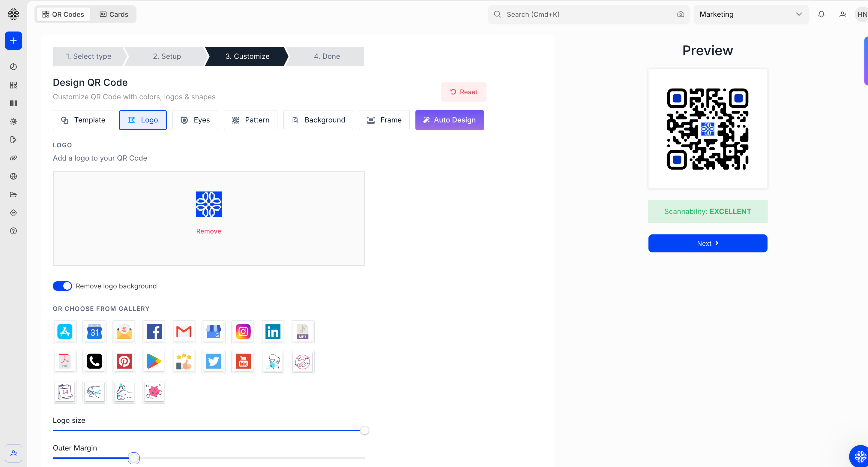
Task: Open the HN profile avatar
Action: point(862,14)
